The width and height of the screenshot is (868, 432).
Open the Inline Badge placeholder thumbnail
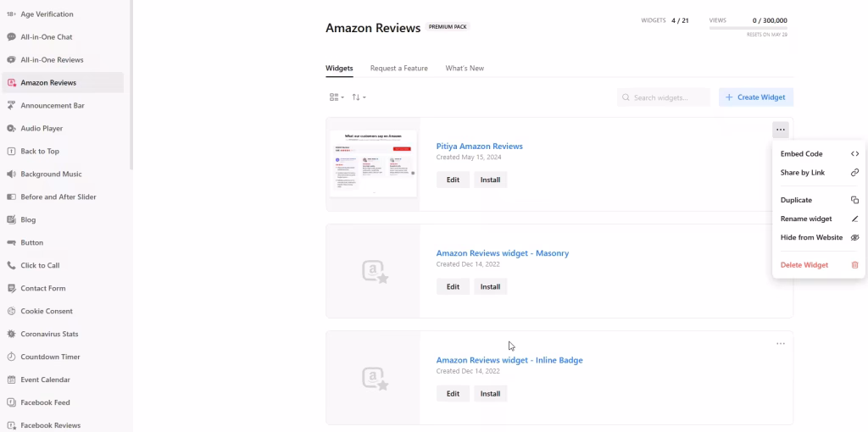coord(373,378)
